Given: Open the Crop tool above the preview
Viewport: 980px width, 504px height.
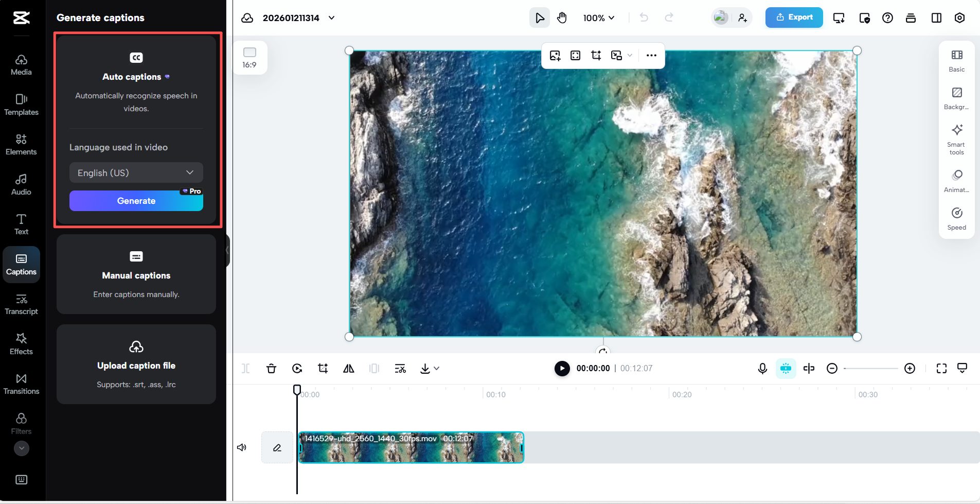Looking at the screenshot, I should [596, 55].
